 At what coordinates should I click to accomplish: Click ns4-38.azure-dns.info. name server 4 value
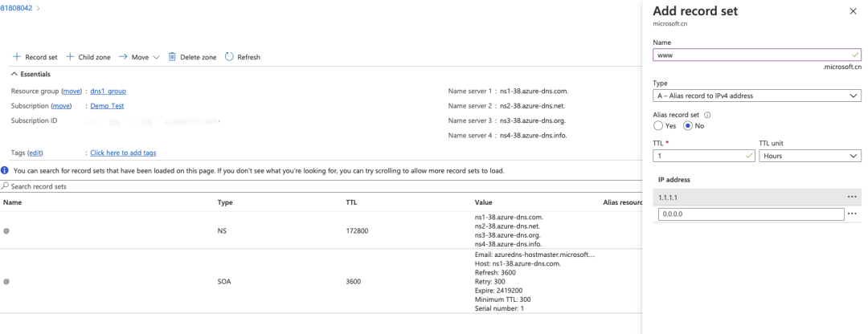533,135
